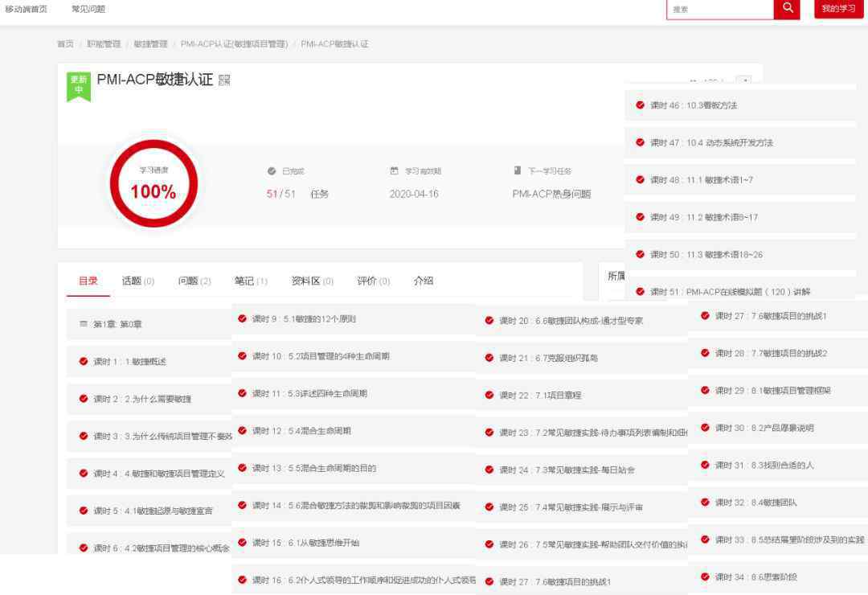Open lesson 课时 5 : 4.1敏捷起源与敏捷宣言
The image size is (868, 595).
coord(149,511)
